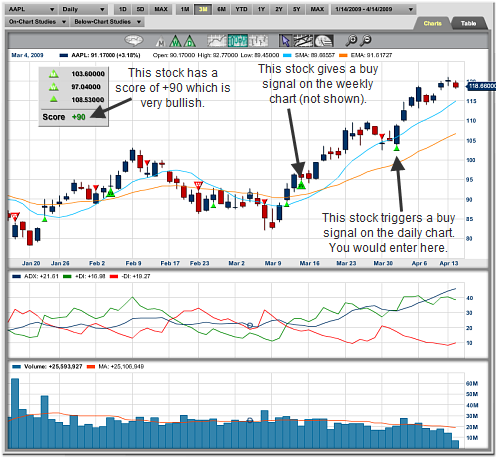Open the AAPL symbol dropdown
Image resolution: width=496 pixels, height=458 pixels.
31,9
